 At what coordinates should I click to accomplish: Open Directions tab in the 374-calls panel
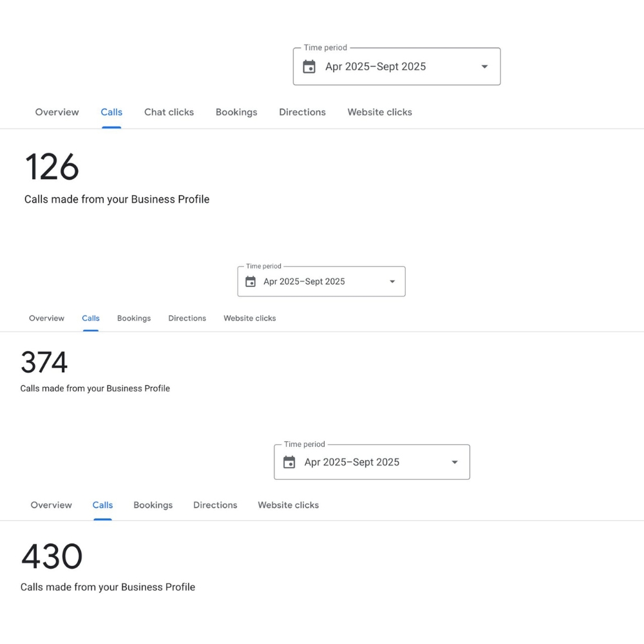click(187, 318)
